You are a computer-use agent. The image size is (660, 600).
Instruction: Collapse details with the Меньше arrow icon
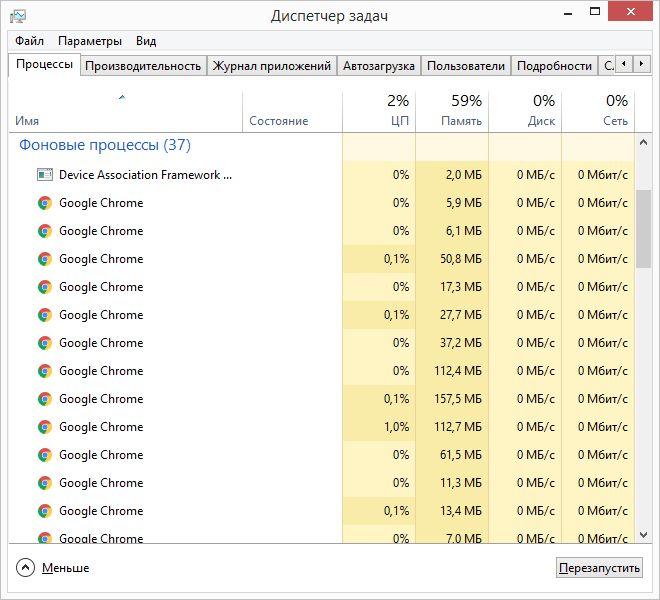coord(25,568)
